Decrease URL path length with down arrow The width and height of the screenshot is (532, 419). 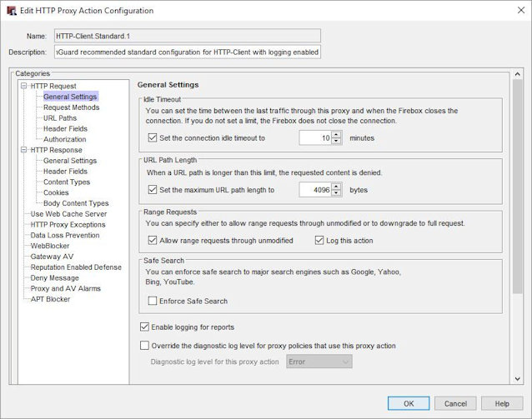click(336, 193)
